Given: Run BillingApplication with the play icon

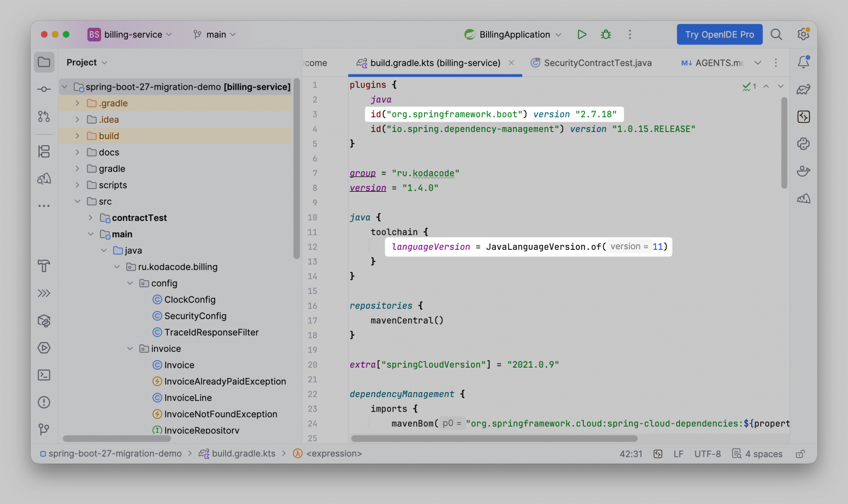Looking at the screenshot, I should click(x=582, y=34).
